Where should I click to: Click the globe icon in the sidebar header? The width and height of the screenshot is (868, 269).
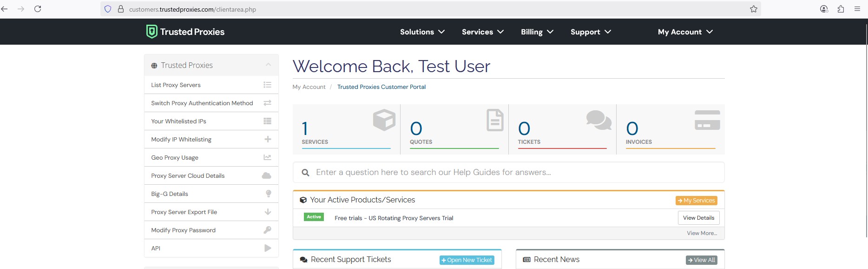click(x=154, y=66)
